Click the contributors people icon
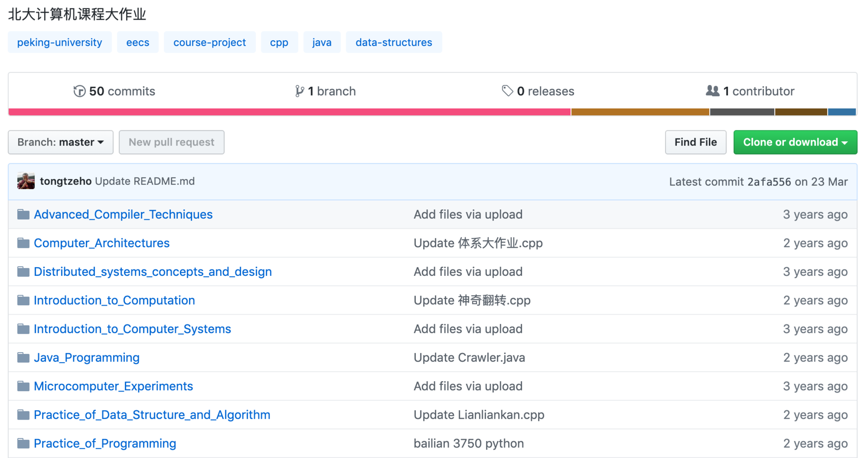Image resolution: width=868 pixels, height=458 pixels. point(712,91)
